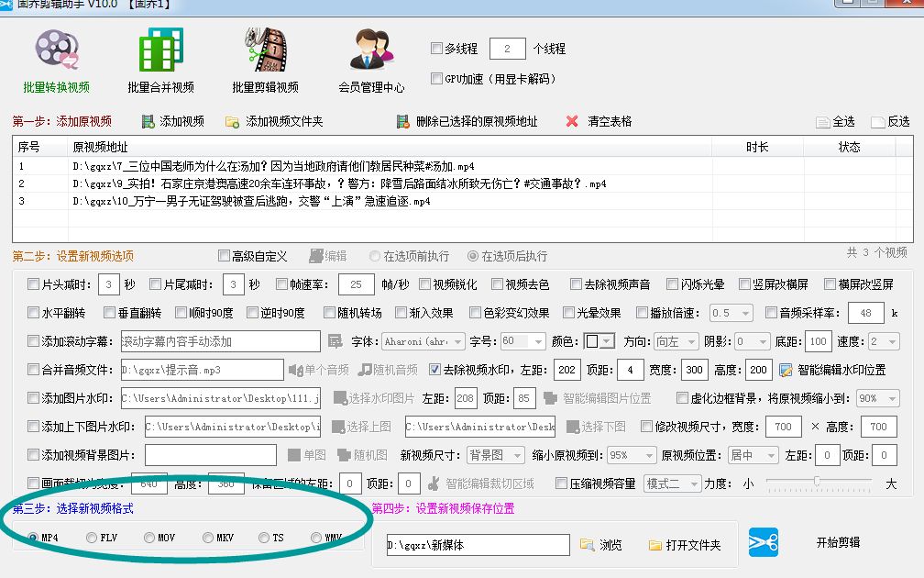This screenshot has height=578, width=924.
Task: Click the 全选 icon
Action: 822,122
